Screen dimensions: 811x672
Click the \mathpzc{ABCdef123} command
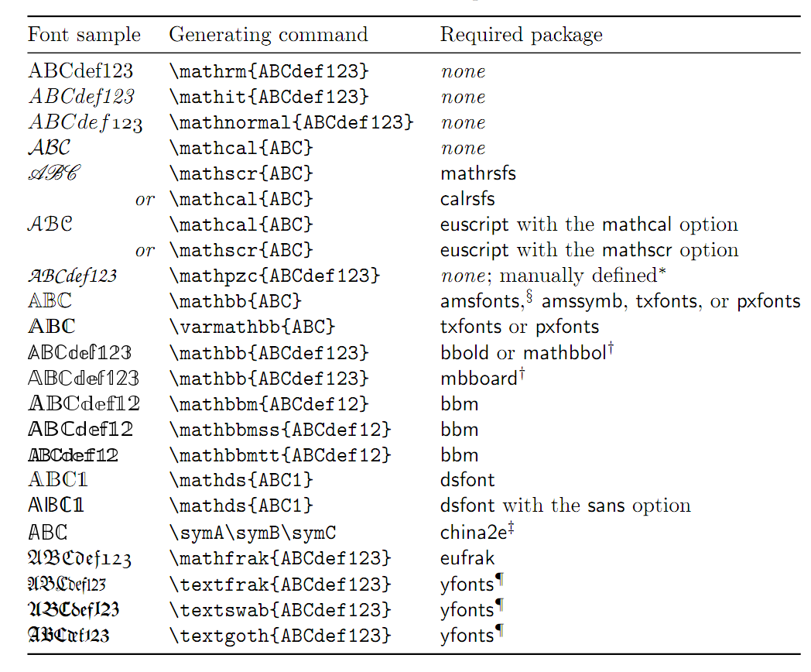[x=275, y=275]
